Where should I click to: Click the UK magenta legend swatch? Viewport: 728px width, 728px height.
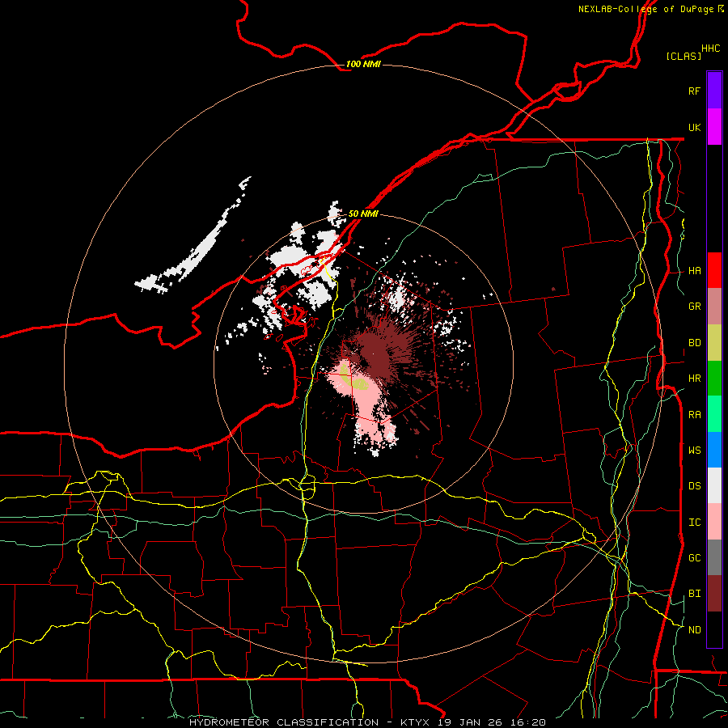(x=714, y=127)
